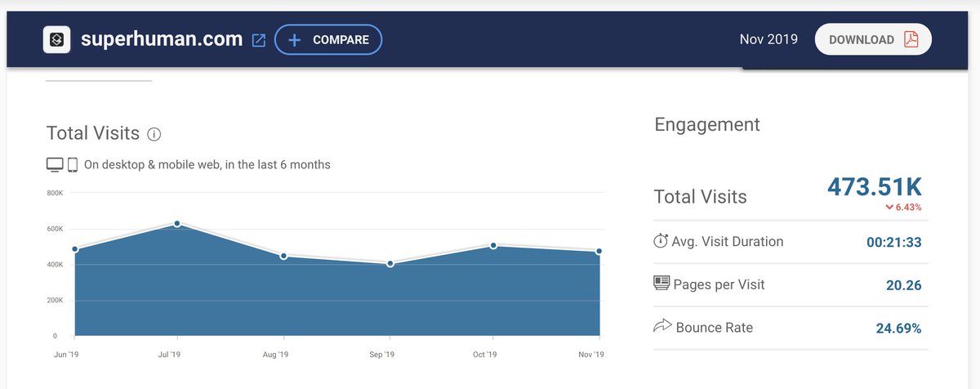Click the 400K y-axis label
980x389 pixels.
(55, 265)
